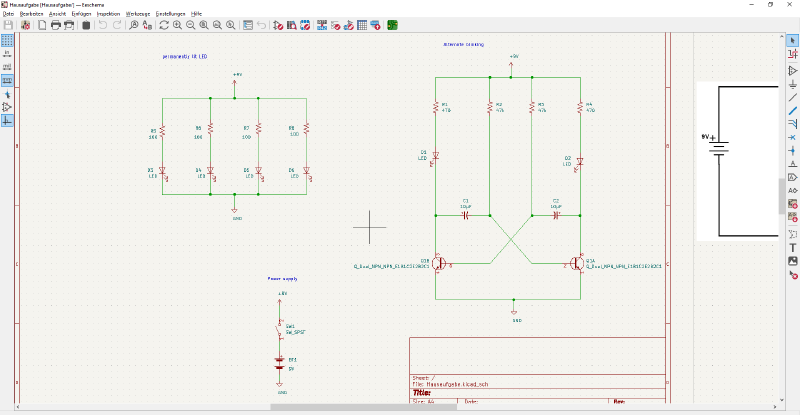The width and height of the screenshot is (800, 415).
Task: Generate bill of materials
Action: click(376, 25)
